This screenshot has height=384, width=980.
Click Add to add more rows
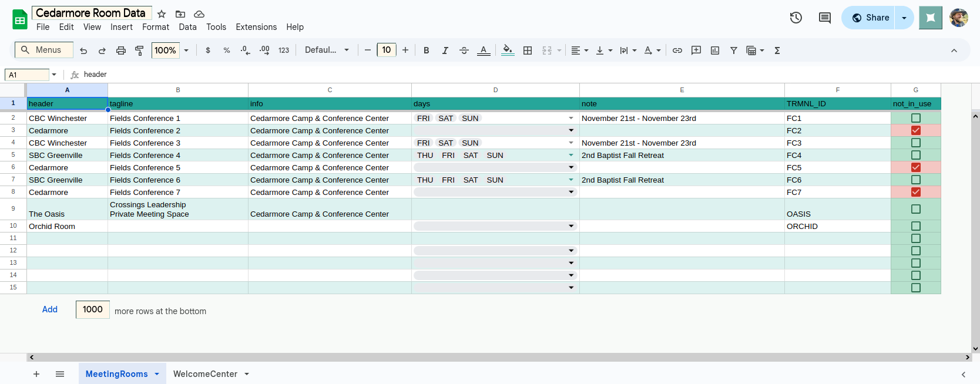[50, 309]
